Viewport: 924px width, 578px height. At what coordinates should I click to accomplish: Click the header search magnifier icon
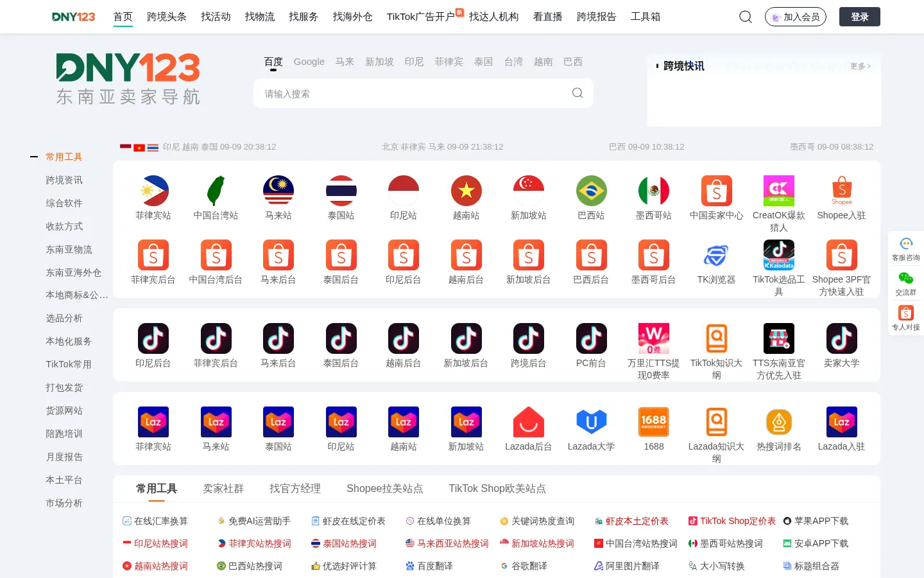pos(746,17)
